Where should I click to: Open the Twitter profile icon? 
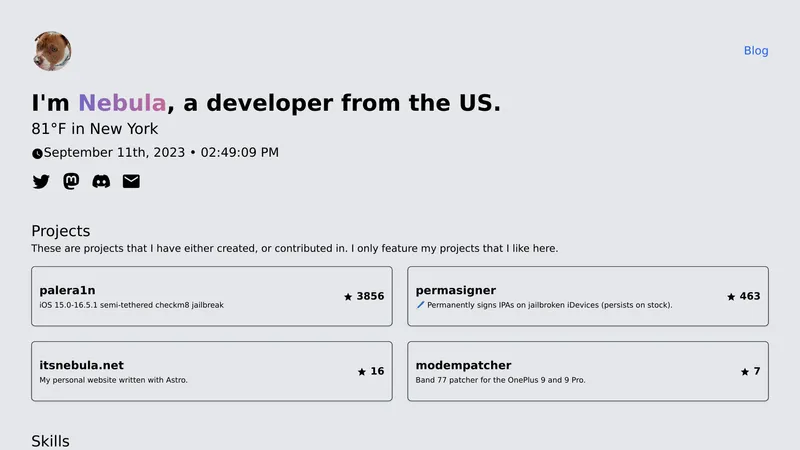(x=41, y=182)
